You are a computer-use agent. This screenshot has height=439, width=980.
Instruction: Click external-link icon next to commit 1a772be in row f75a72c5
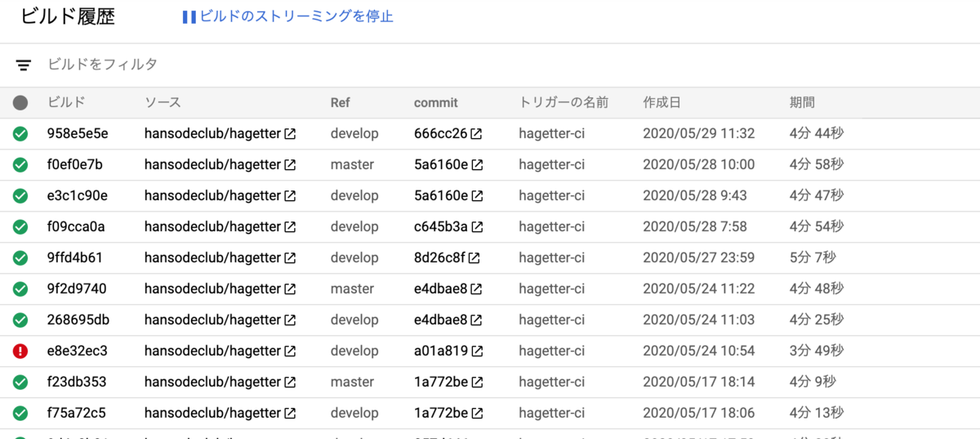(477, 413)
